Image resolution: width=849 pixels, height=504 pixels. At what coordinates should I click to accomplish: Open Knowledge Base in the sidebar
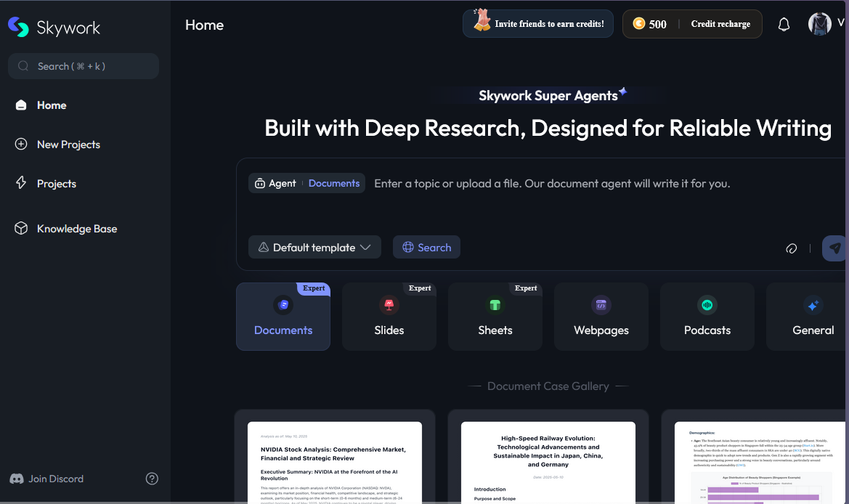[x=77, y=229]
